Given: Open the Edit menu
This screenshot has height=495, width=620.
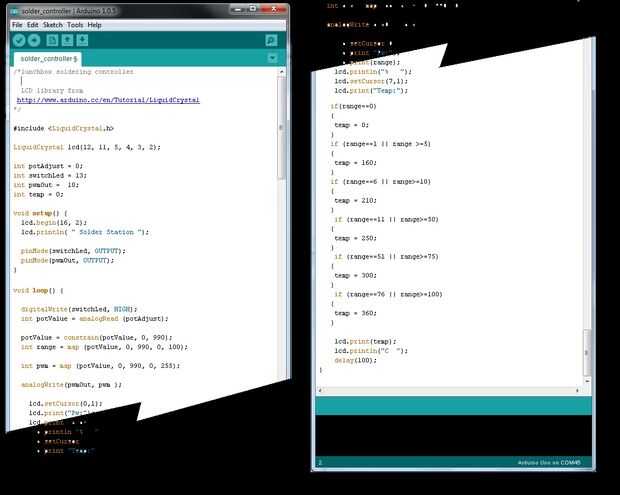Looking at the screenshot, I should [32, 25].
